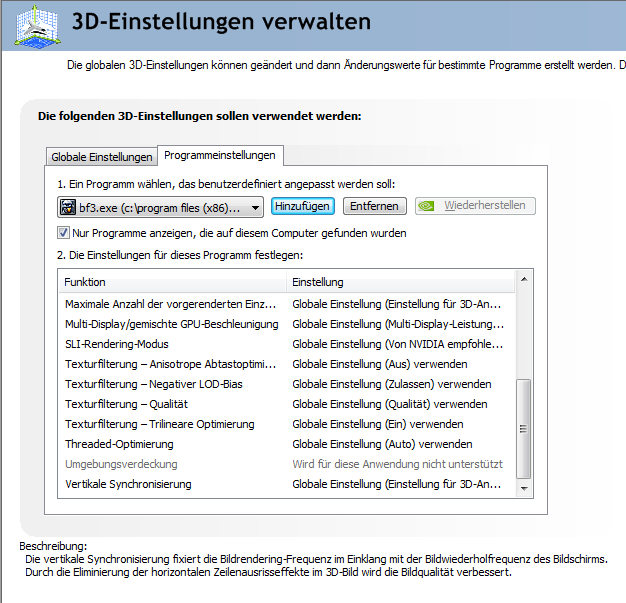The image size is (626, 603).
Task: Select the Programmeinstellungen tab
Action: pos(220,155)
